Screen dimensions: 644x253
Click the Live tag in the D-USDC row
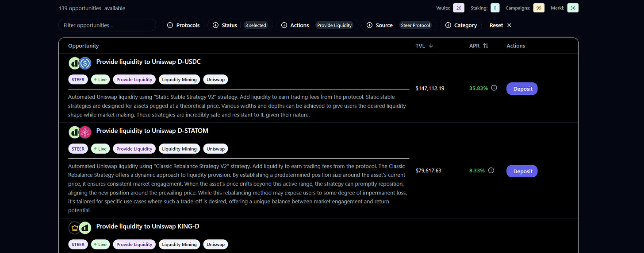pyautogui.click(x=100, y=80)
